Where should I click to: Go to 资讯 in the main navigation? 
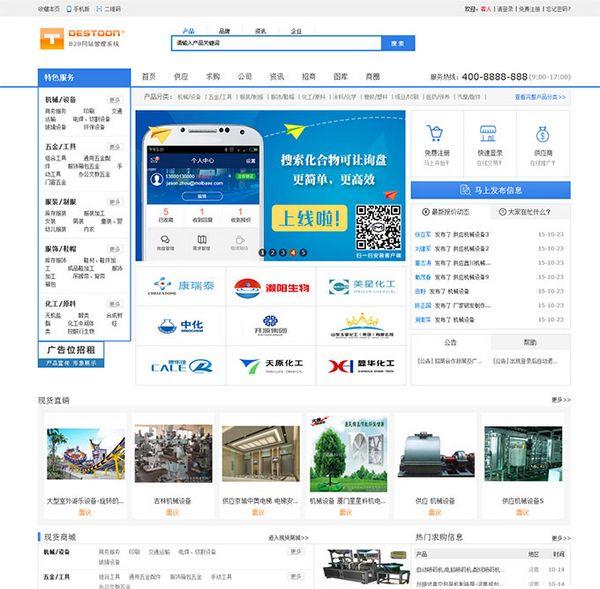tap(277, 77)
